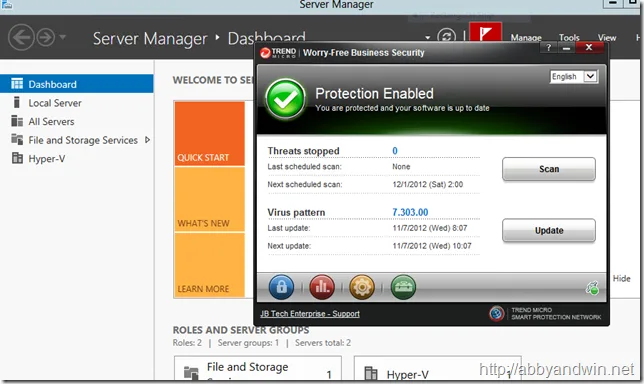Click the Scan button
The image size is (644, 384).
click(549, 169)
